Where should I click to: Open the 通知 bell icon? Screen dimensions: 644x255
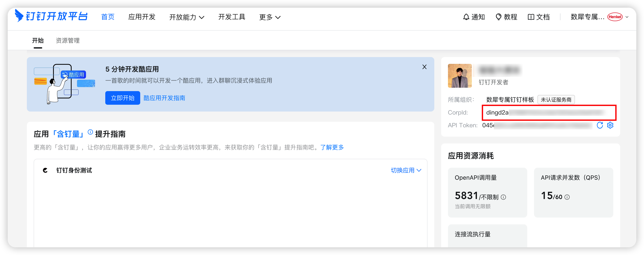point(466,17)
